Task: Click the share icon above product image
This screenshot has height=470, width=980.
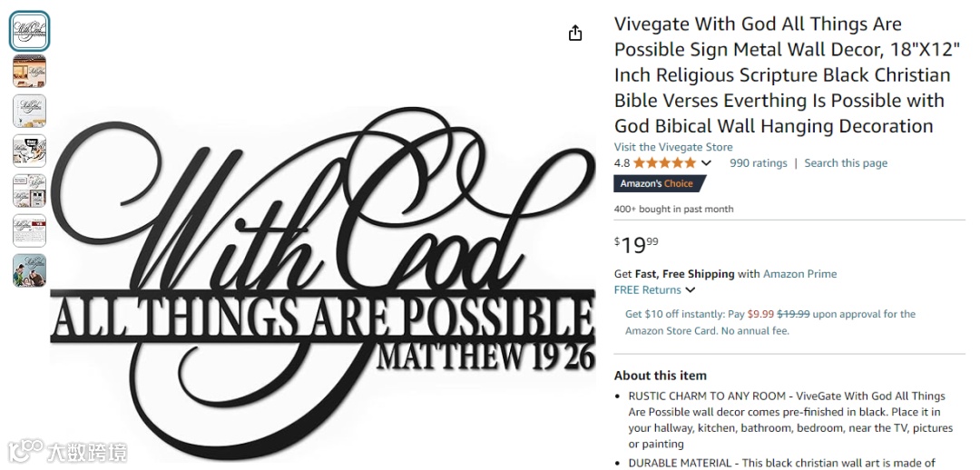Action: [x=575, y=34]
